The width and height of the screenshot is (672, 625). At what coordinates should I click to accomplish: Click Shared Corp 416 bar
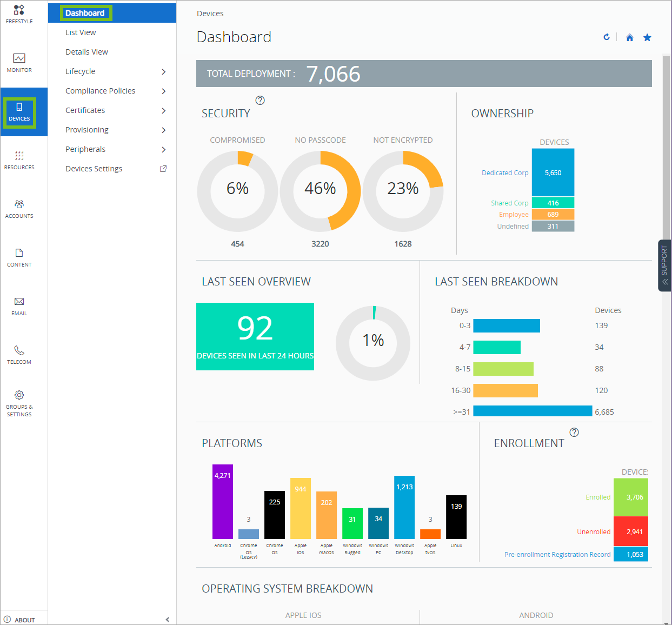coord(553,203)
